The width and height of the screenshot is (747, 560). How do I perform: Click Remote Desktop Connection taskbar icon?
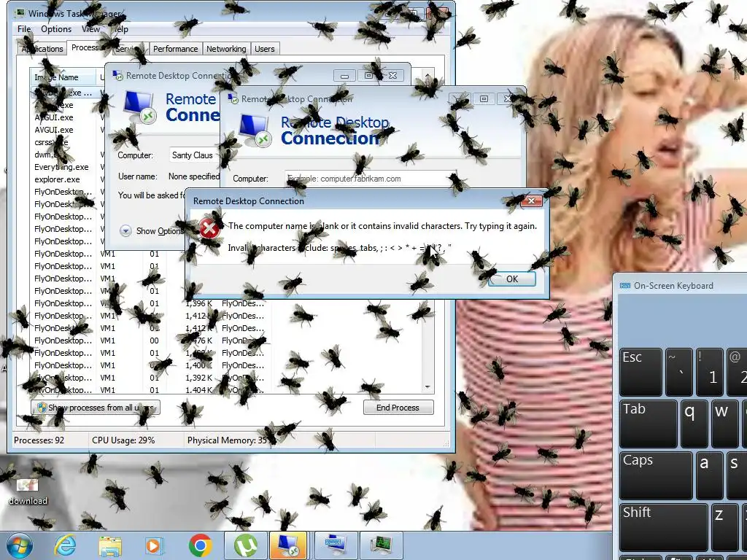point(289,545)
